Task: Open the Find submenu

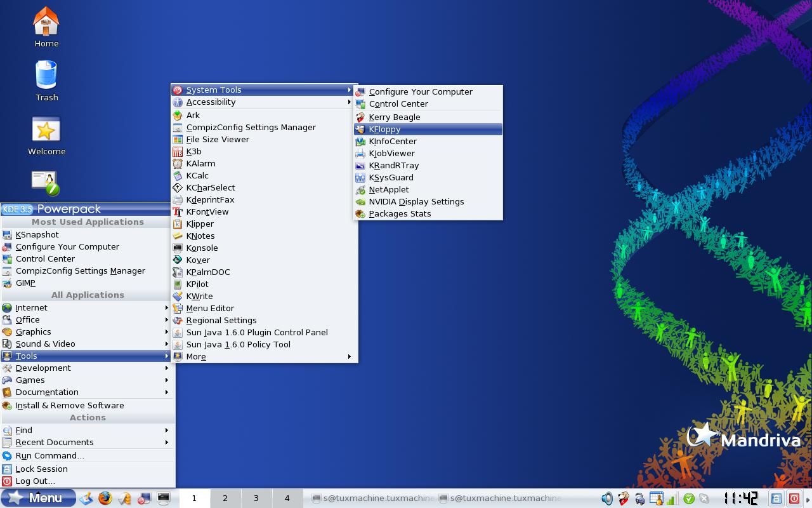Action: point(88,431)
